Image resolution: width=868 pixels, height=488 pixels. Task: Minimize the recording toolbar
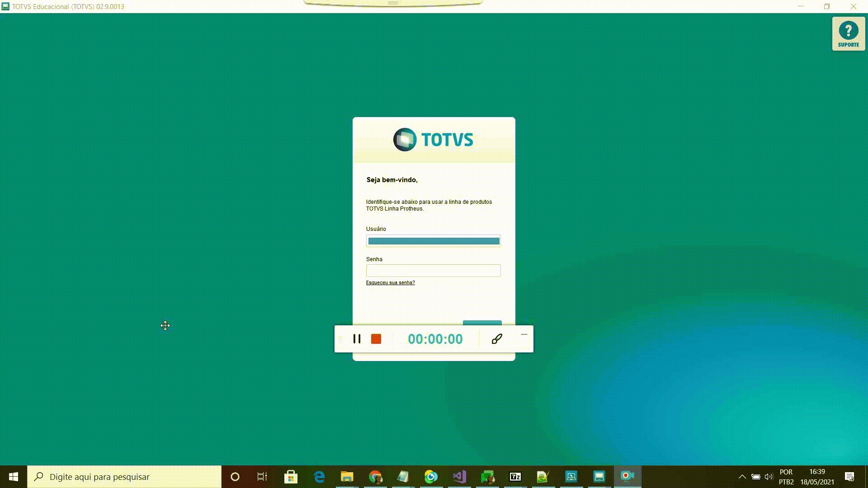coord(524,334)
